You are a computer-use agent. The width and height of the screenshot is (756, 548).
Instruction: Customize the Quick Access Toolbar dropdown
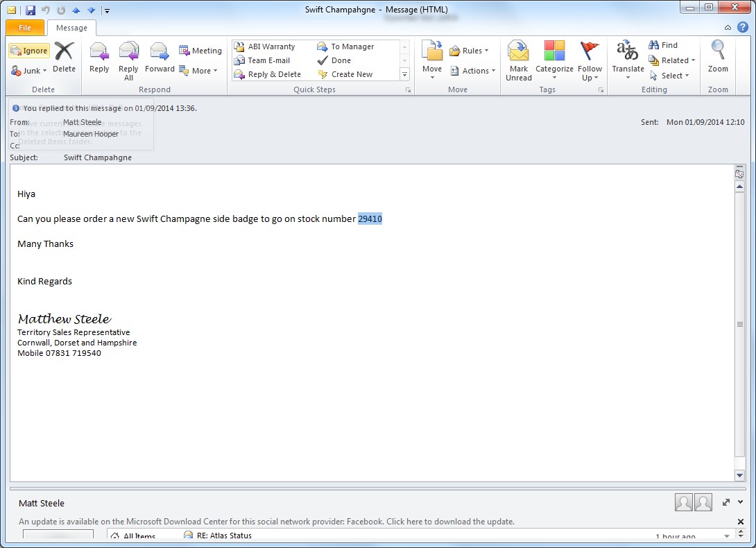(x=107, y=10)
